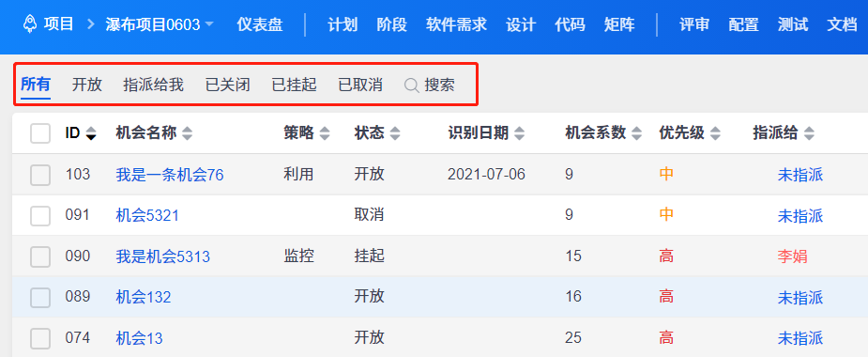868x357 pixels.
Task: Open the 文档 menu
Action: (x=842, y=25)
